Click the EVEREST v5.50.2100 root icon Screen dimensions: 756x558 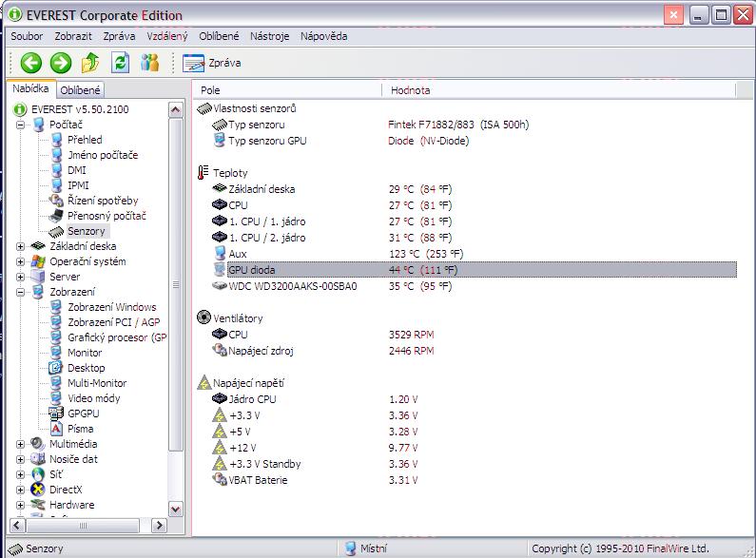click(x=20, y=109)
